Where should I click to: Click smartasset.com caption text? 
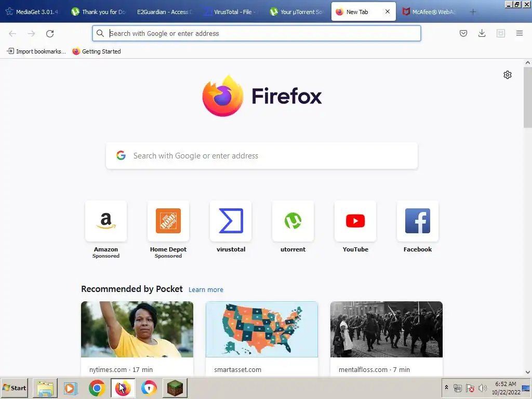(237, 369)
